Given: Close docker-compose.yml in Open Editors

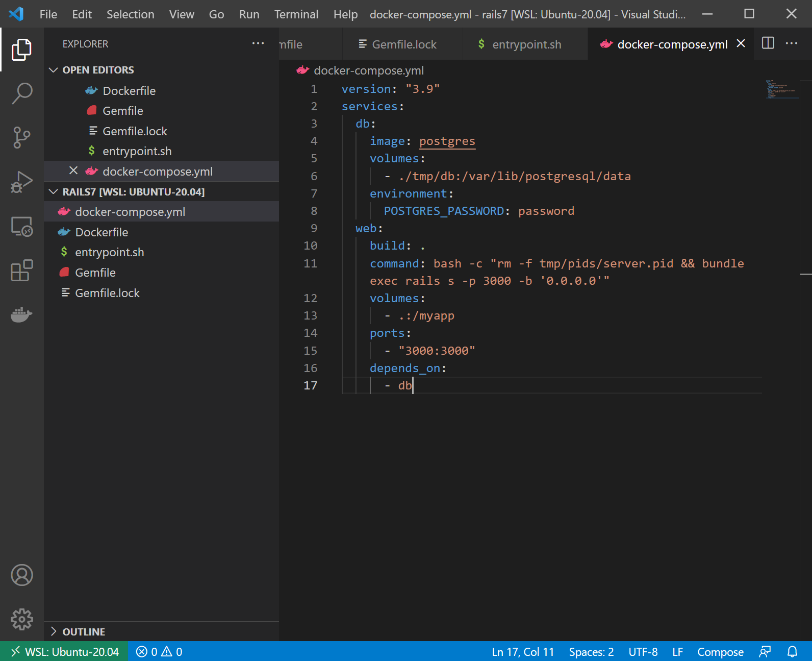Looking at the screenshot, I should click(x=73, y=171).
